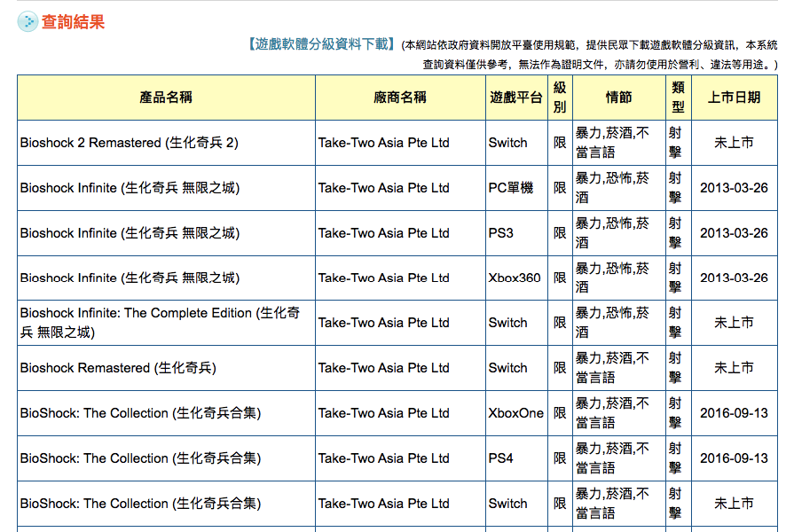The image size is (794, 532).
Task: Click the 上市日期 column header
Action: [734, 98]
